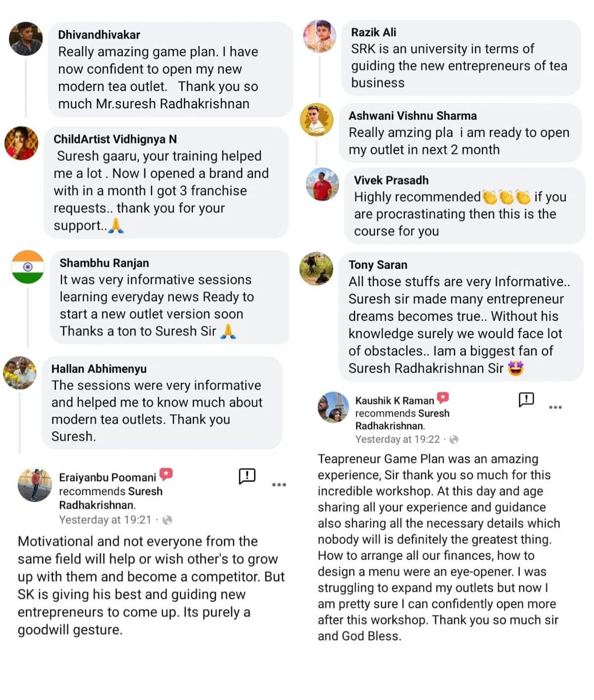594x700 pixels.
Task: Open Eraiyanbu Poomani's review three-dot menu
Action: click(x=279, y=484)
